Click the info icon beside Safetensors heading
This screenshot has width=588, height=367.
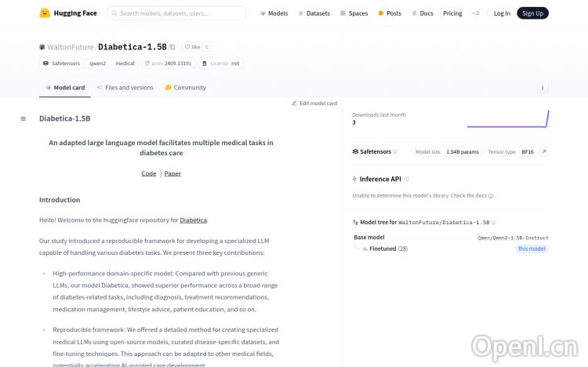pyautogui.click(x=395, y=151)
